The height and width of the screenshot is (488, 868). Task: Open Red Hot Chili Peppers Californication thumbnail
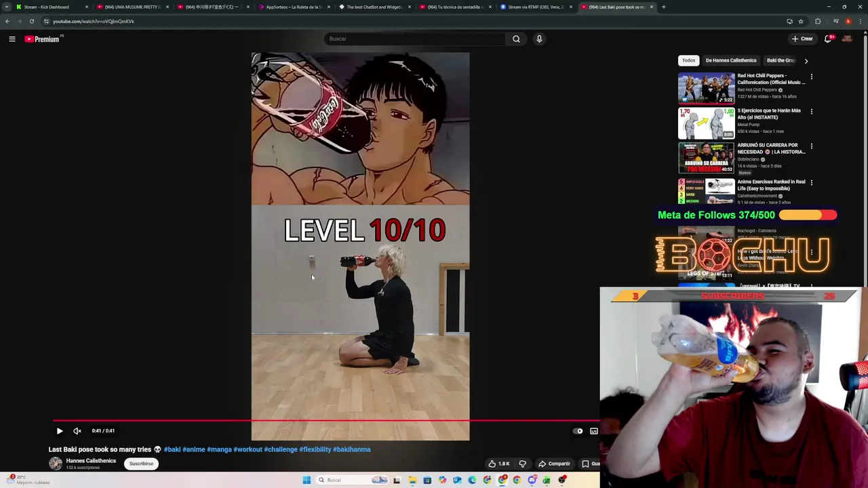(x=706, y=88)
